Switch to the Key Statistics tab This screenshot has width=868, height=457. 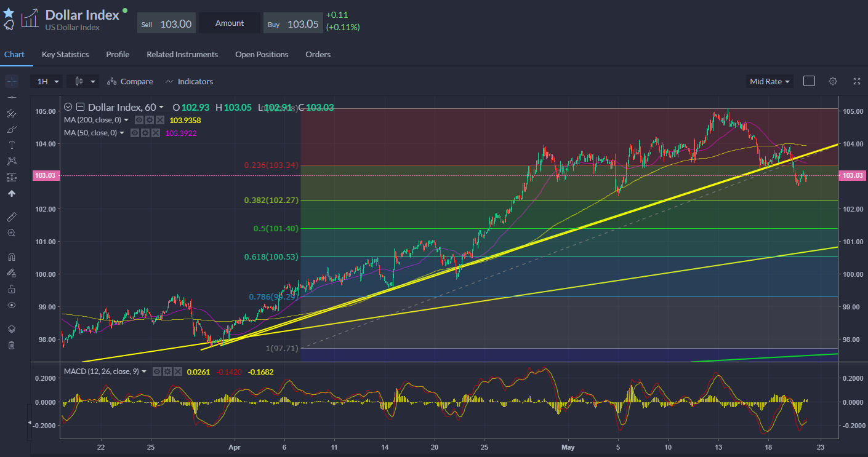click(65, 54)
